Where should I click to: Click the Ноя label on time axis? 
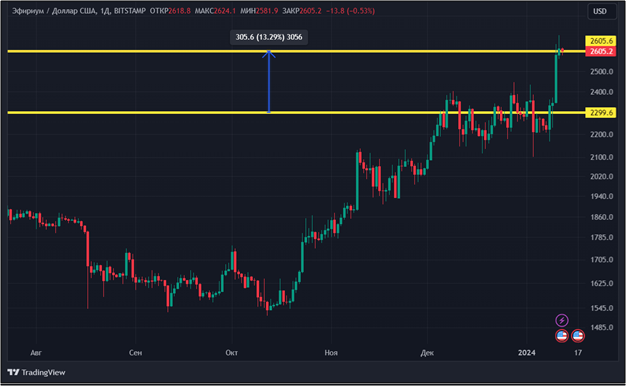click(331, 353)
